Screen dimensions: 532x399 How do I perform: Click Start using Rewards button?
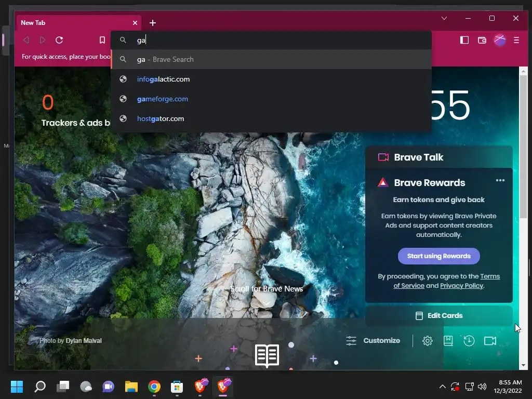tap(438, 256)
